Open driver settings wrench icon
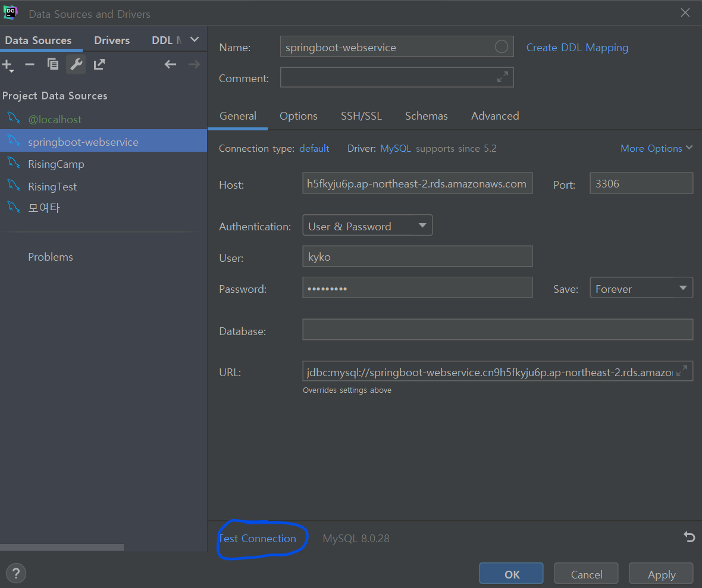This screenshot has height=588, width=702. point(76,64)
